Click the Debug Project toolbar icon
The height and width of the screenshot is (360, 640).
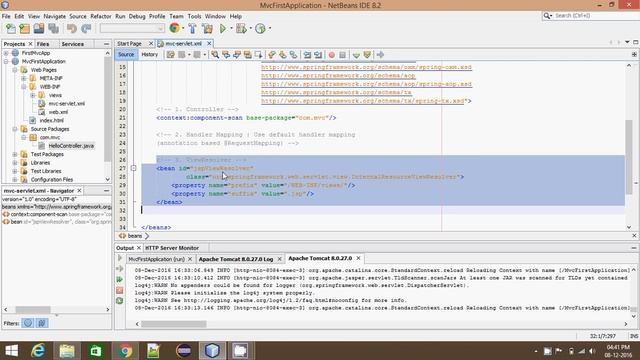pyautogui.click(x=241, y=29)
